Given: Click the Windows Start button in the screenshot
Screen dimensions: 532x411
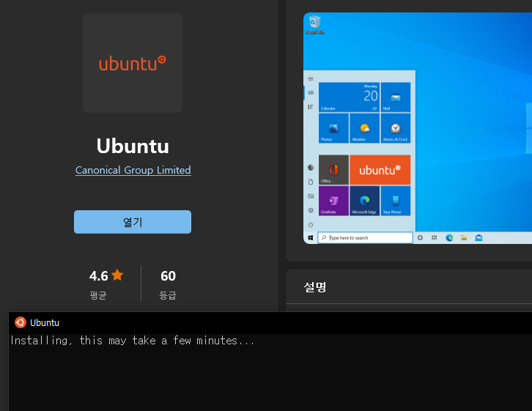Looking at the screenshot, I should [x=311, y=237].
